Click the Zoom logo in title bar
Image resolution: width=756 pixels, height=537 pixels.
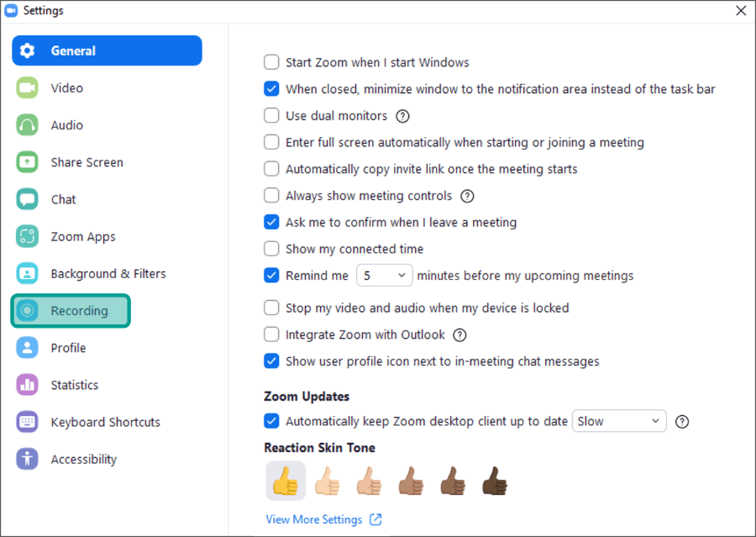tap(11, 11)
